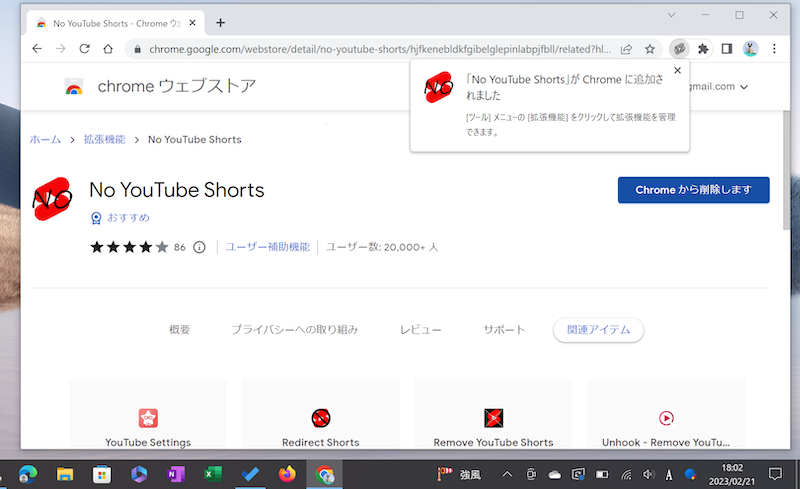800x489 pixels.
Task: Click the Chrome から削除します button
Action: [693, 190]
